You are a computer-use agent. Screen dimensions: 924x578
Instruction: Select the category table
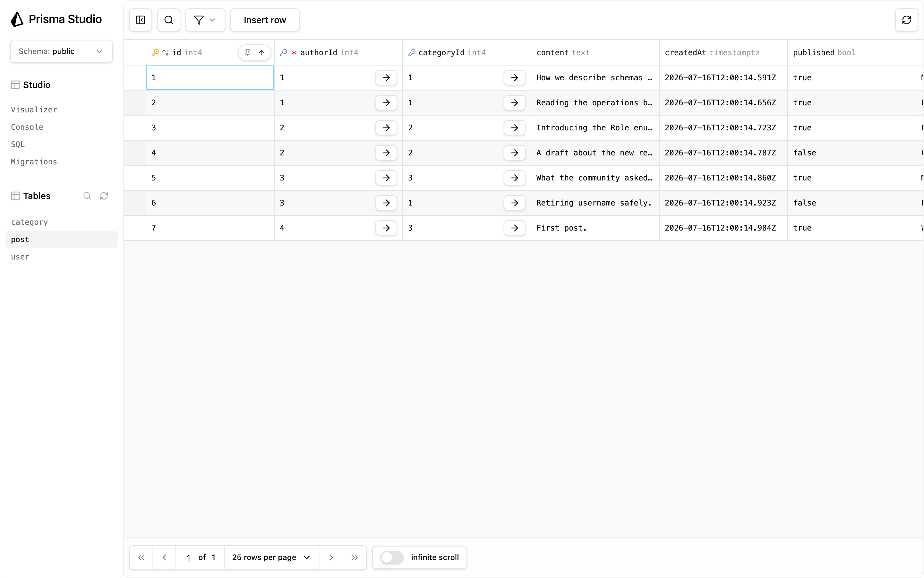click(62, 222)
